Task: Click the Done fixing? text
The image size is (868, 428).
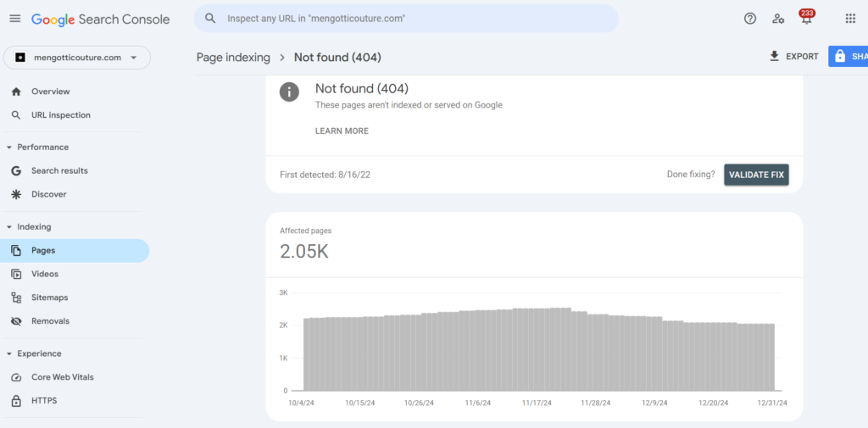Action: 691,175
